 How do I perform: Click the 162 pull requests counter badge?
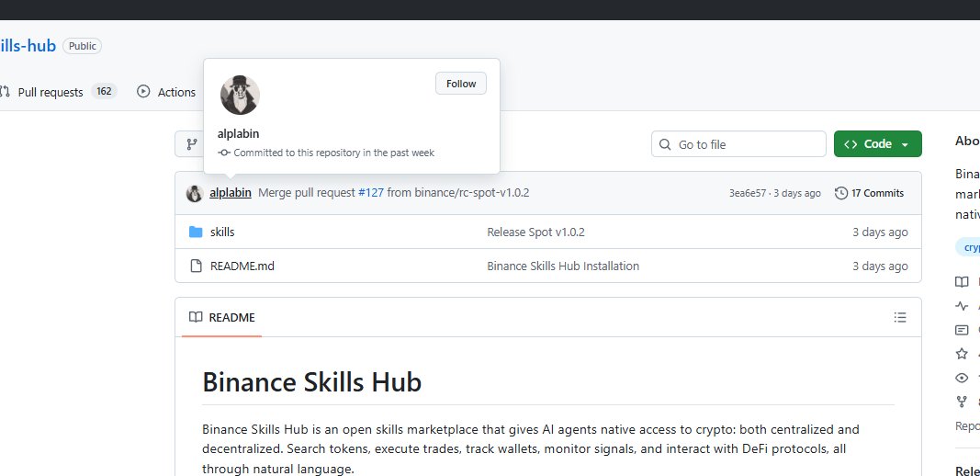104,91
